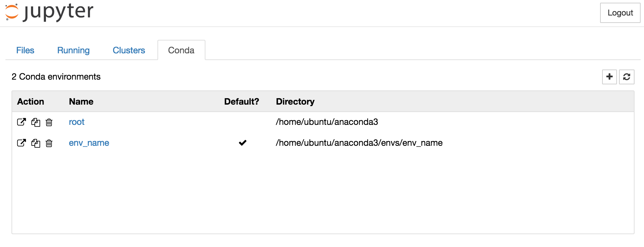Clone the root environment
Image resolution: width=644 pixels, height=247 pixels.
tap(35, 122)
